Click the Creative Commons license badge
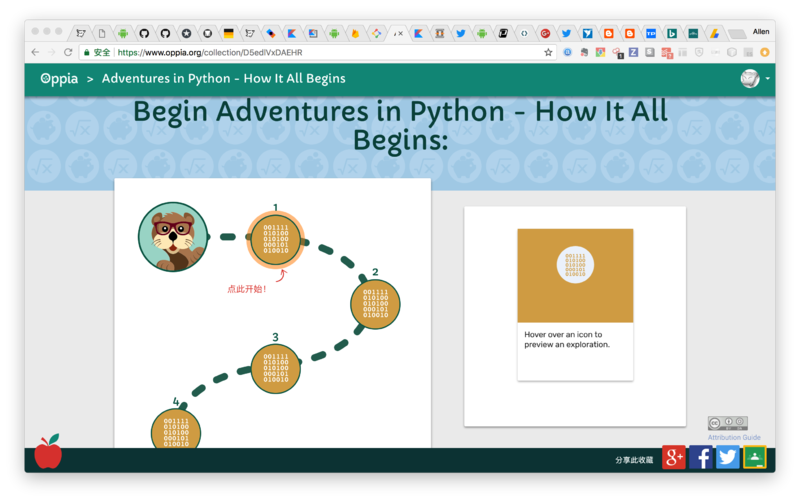800x502 pixels. click(x=727, y=423)
